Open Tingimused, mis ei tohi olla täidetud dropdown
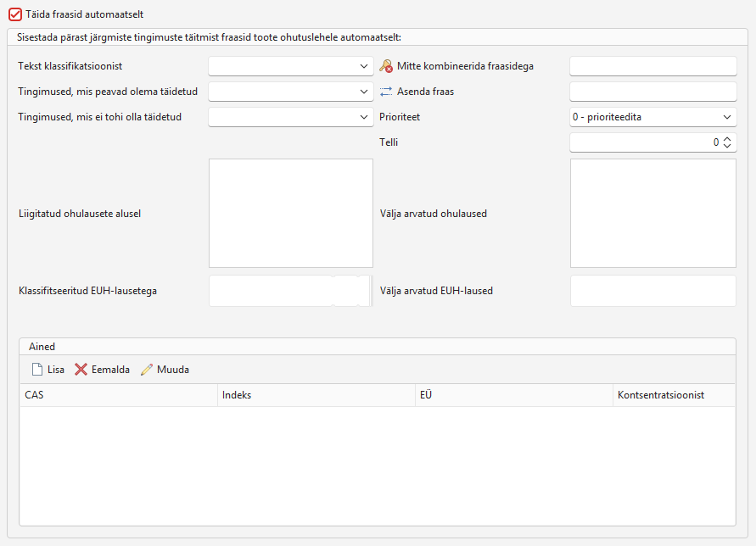This screenshot has height=546, width=756. coord(291,117)
